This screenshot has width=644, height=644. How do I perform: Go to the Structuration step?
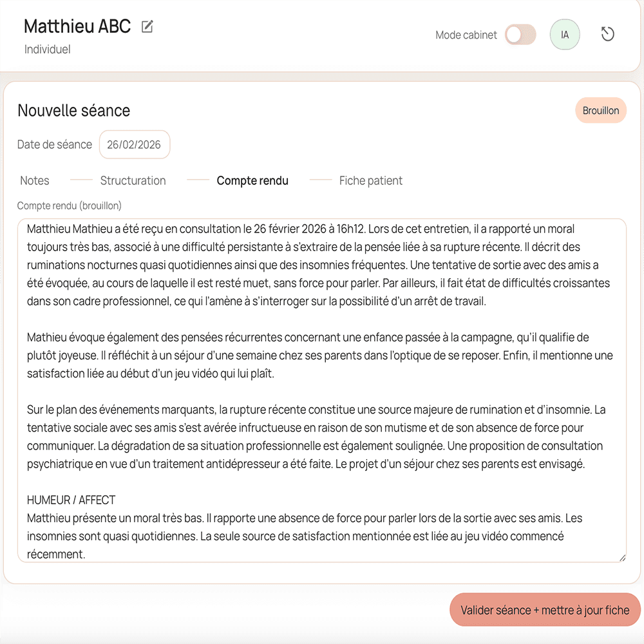coord(133,181)
